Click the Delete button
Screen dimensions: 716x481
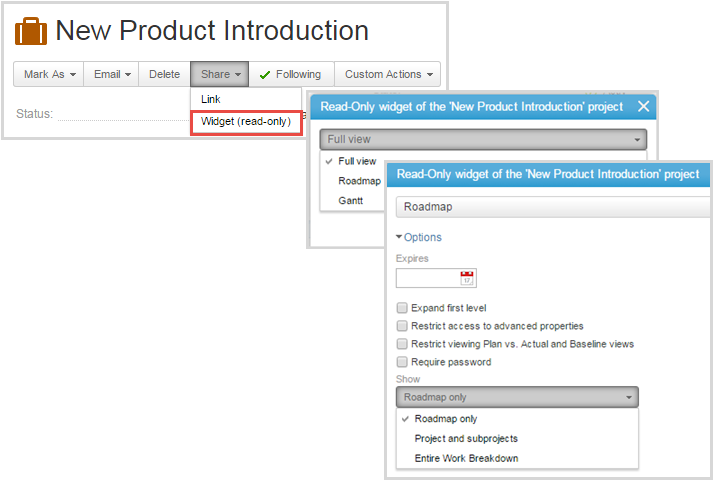164,74
